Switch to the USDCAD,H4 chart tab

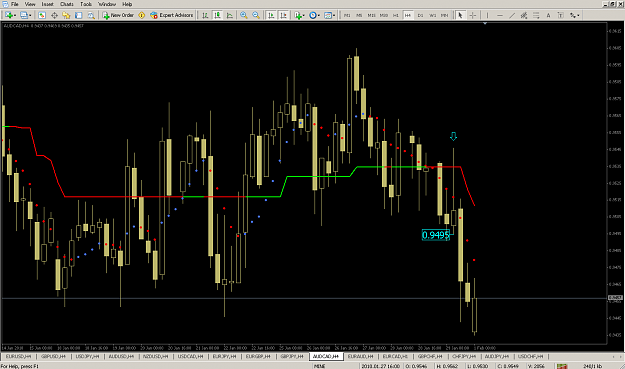[191, 356]
